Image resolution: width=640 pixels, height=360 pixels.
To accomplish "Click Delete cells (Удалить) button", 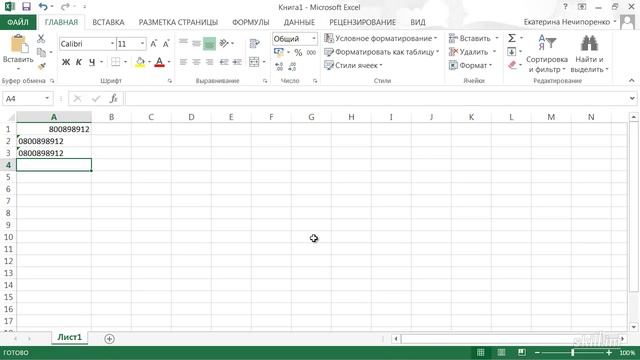I will coord(469,52).
